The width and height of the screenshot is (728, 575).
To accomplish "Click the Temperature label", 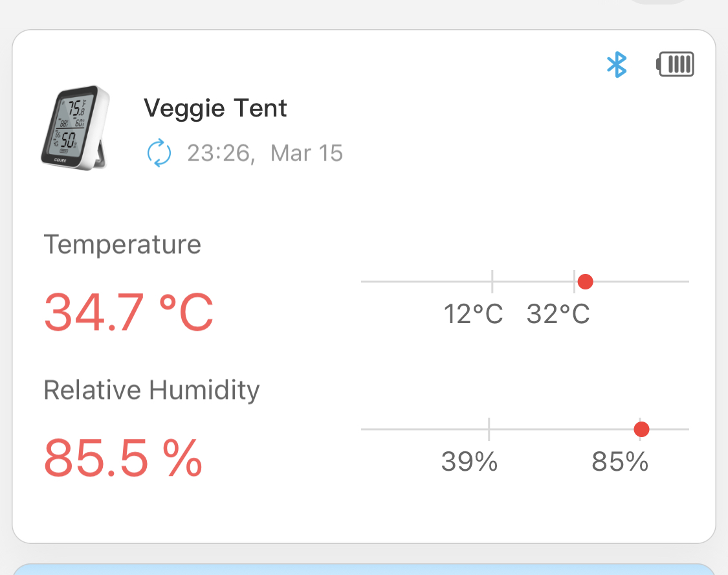I will click(122, 245).
